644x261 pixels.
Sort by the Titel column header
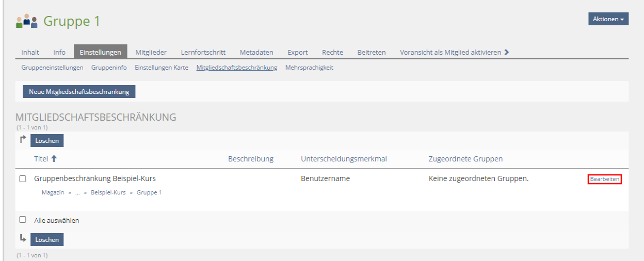[x=41, y=159]
